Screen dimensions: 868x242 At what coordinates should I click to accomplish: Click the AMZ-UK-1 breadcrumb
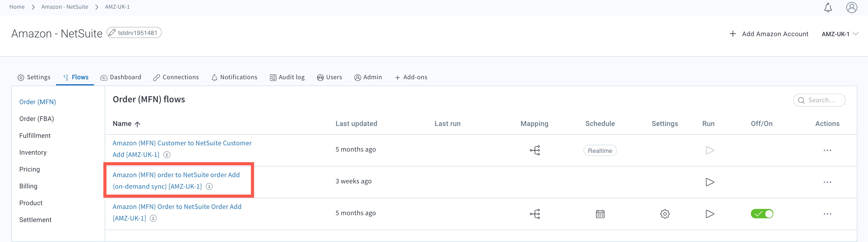pyautogui.click(x=117, y=7)
